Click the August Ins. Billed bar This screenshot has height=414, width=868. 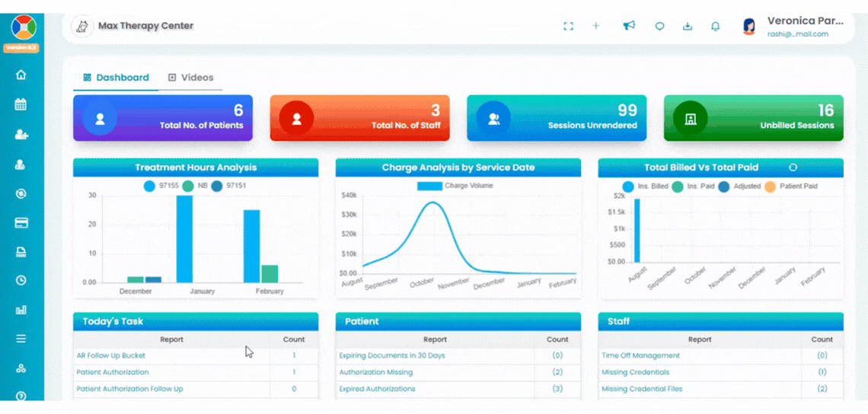pyautogui.click(x=637, y=231)
